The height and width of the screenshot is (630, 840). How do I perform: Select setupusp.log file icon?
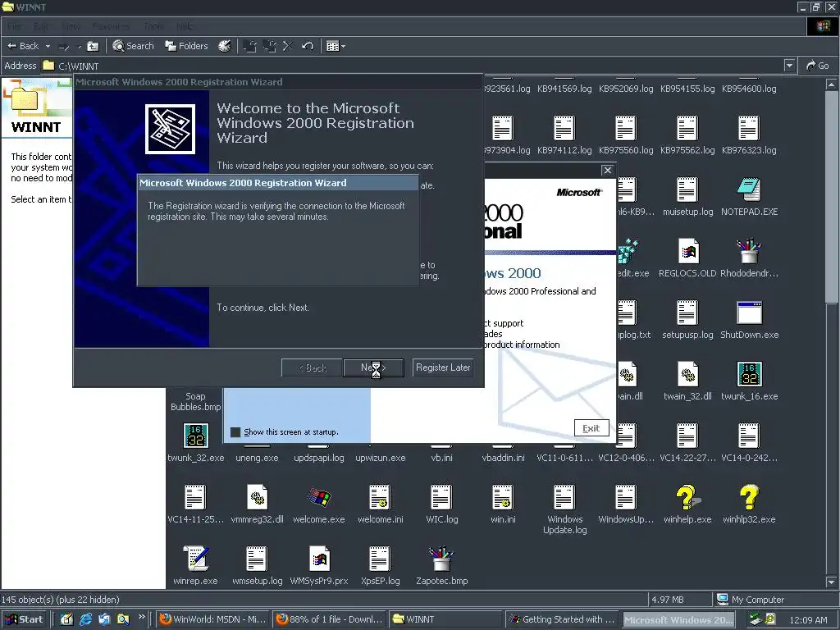pyautogui.click(x=688, y=313)
